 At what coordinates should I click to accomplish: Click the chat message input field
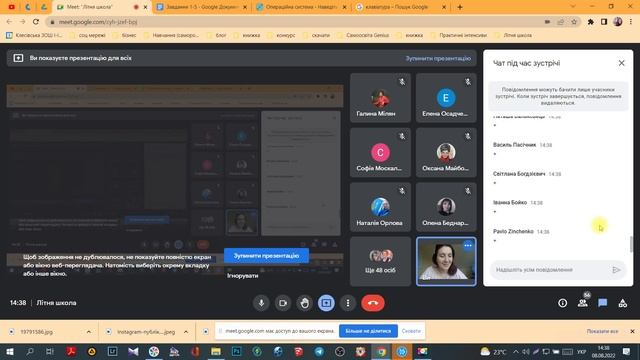click(551, 270)
